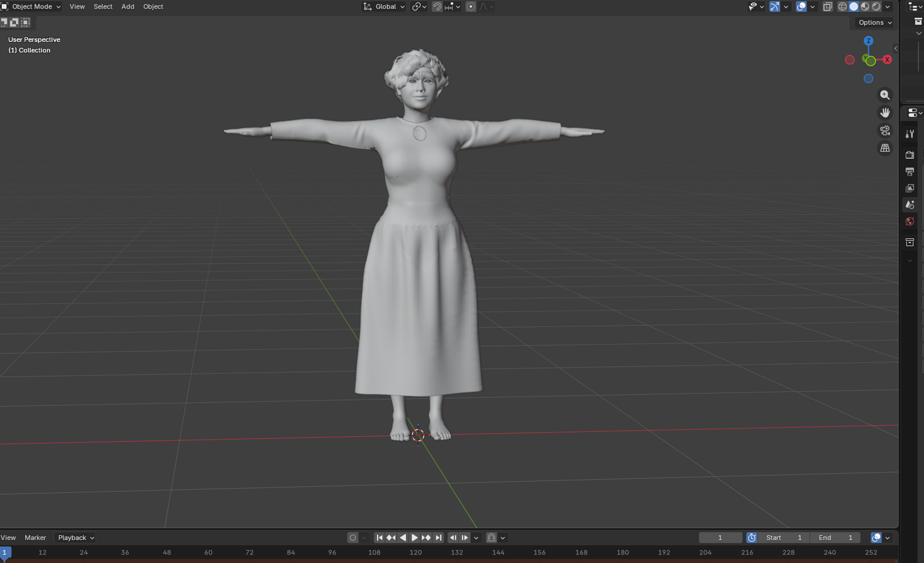This screenshot has height=563, width=924.
Task: Click the timeline Marker menu button
Action: click(x=35, y=538)
